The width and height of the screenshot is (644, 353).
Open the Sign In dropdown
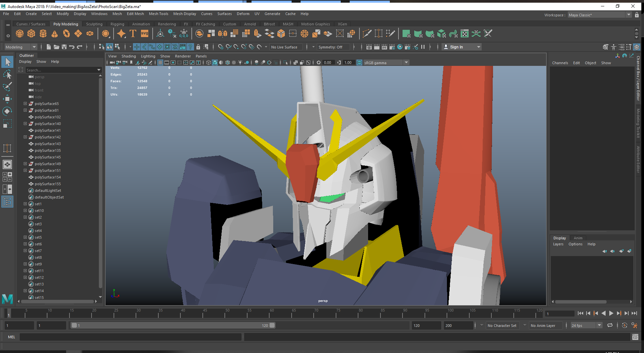pos(462,47)
